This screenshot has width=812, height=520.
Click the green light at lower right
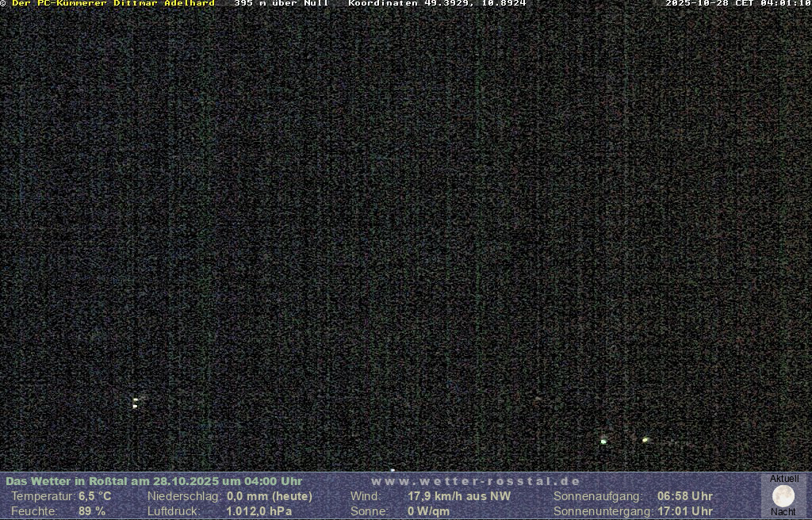click(x=603, y=441)
